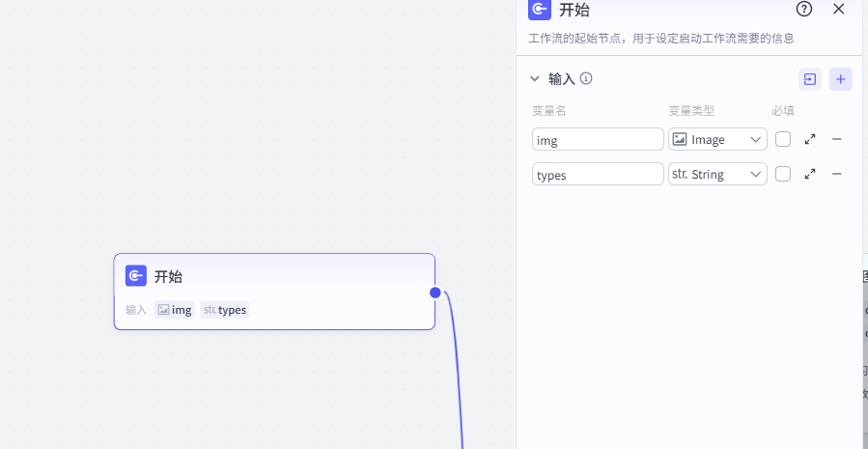The image size is (868, 449).
Task: Remove the img variable row
Action: click(836, 139)
